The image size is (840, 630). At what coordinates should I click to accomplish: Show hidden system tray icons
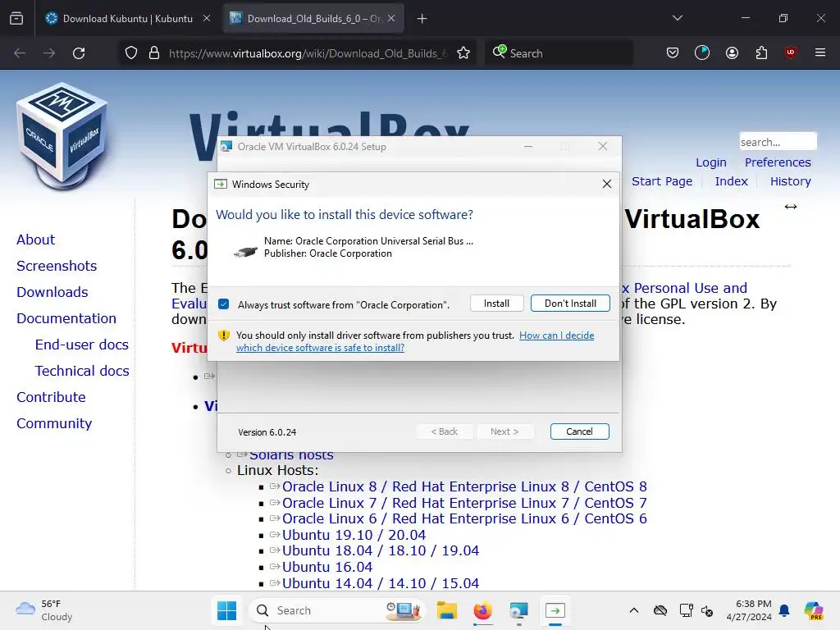point(634,610)
